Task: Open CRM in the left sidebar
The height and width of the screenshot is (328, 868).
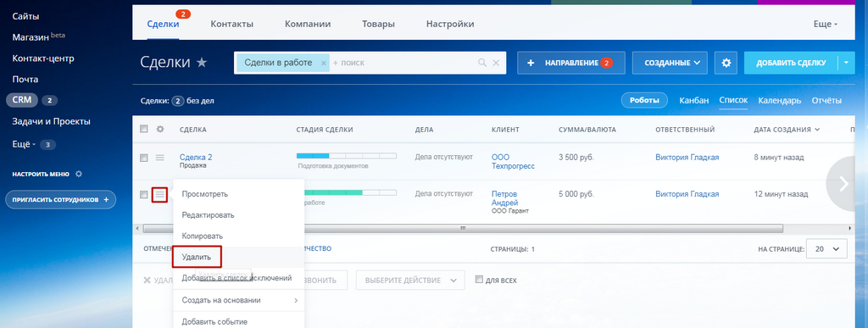Action: pos(22,100)
